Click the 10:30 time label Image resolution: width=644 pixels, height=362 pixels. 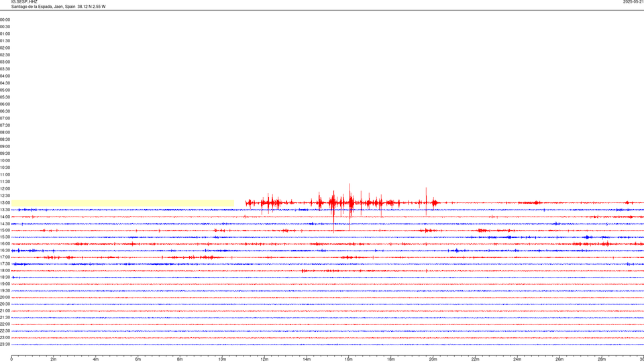[x=5, y=168]
